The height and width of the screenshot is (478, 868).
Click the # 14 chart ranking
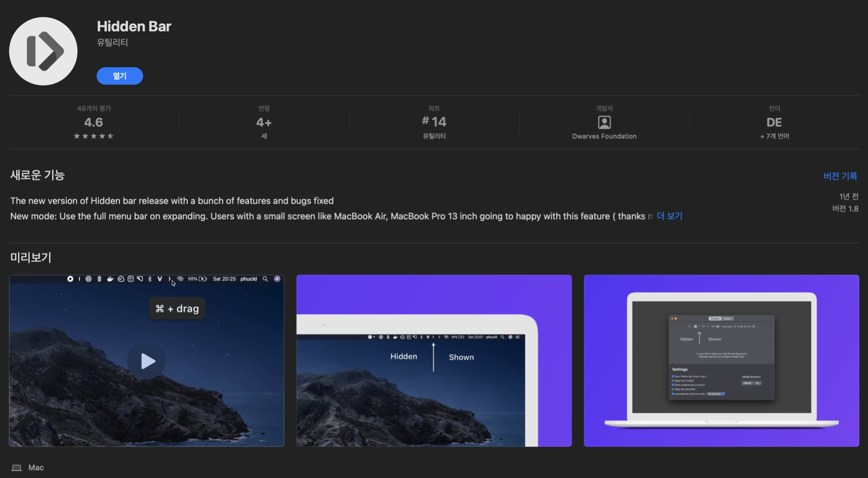tap(434, 122)
